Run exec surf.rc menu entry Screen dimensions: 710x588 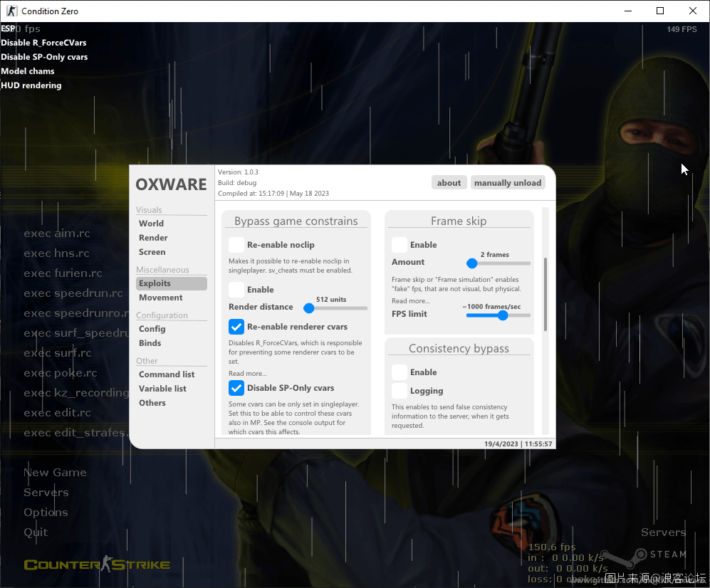click(58, 353)
